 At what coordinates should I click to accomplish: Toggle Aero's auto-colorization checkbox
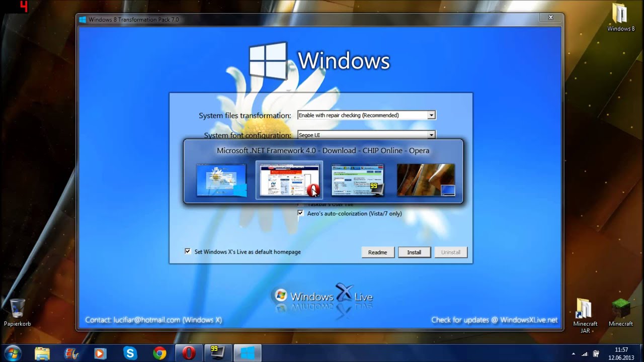tap(300, 213)
